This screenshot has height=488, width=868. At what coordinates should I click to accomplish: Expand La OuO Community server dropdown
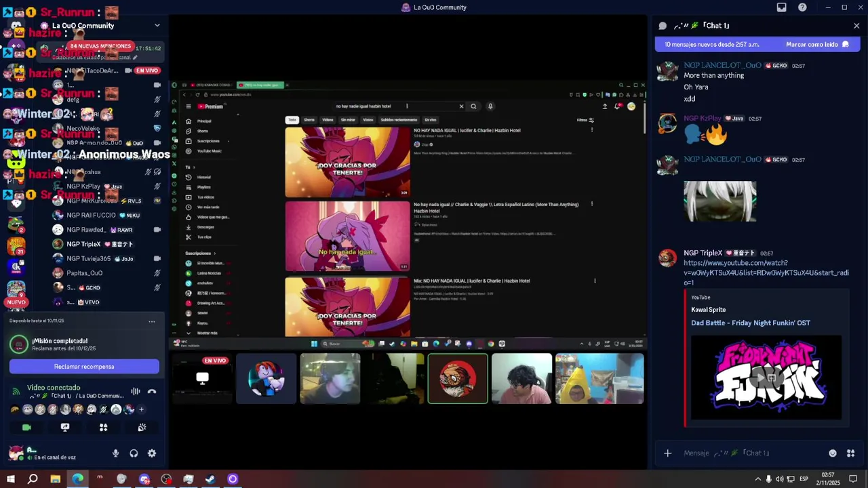coord(157,26)
